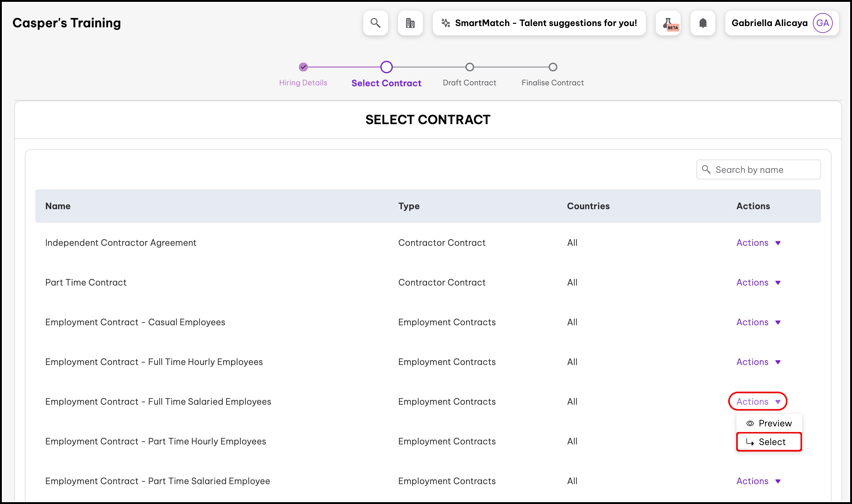The image size is (852, 504).
Task: Click the magnifier search icon in header
Action: pos(375,23)
